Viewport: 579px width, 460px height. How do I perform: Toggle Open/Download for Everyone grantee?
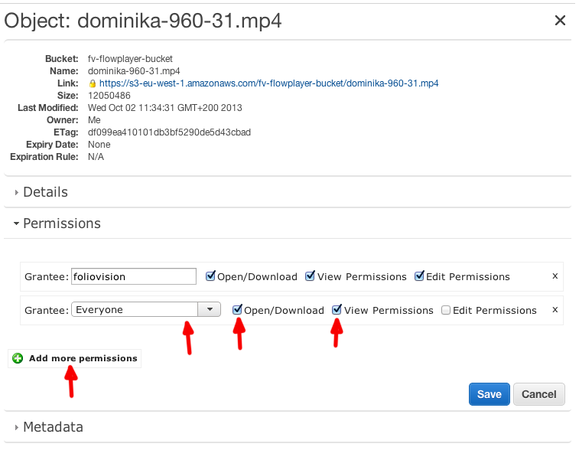pos(237,309)
